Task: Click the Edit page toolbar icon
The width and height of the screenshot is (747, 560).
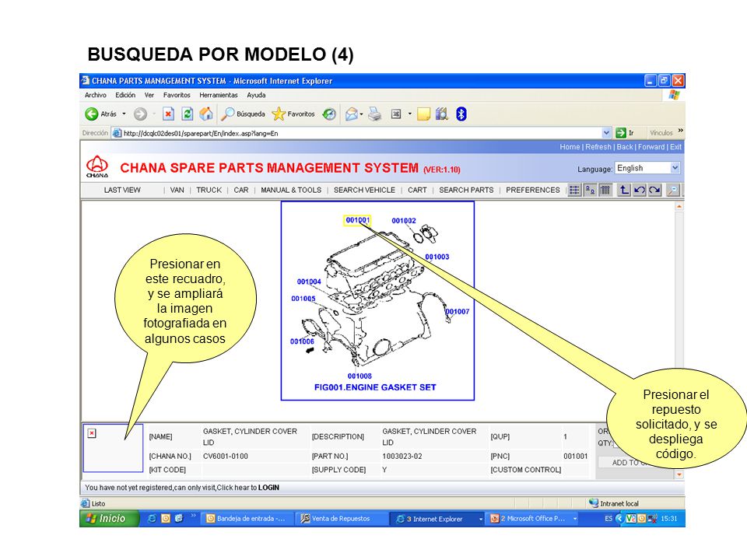Action: pos(396,114)
